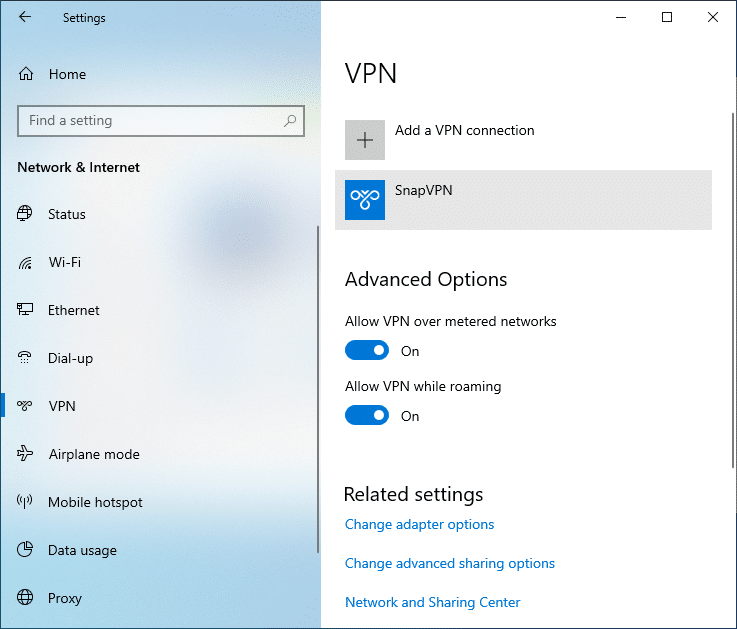The width and height of the screenshot is (737, 629).
Task: Click the Airplane mode plane icon
Action: [x=25, y=454]
